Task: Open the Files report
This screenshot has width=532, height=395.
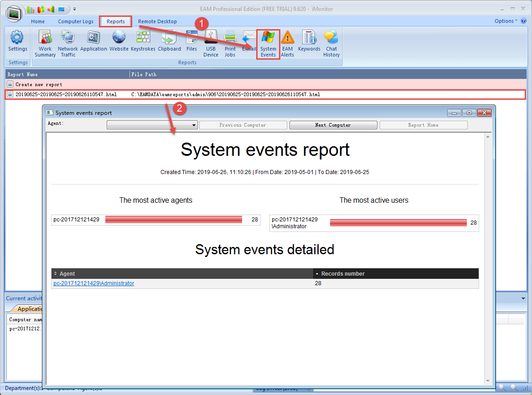Action: [191, 41]
